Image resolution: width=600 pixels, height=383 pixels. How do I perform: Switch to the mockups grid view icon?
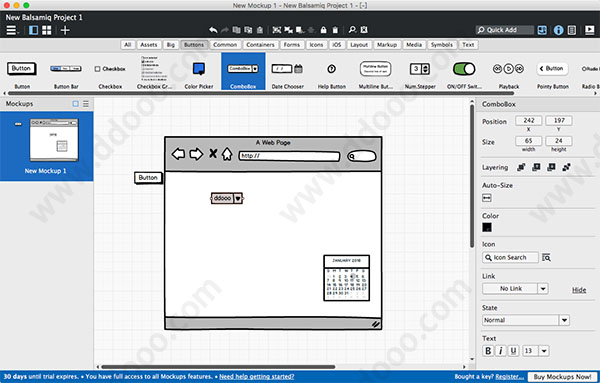tap(47, 30)
